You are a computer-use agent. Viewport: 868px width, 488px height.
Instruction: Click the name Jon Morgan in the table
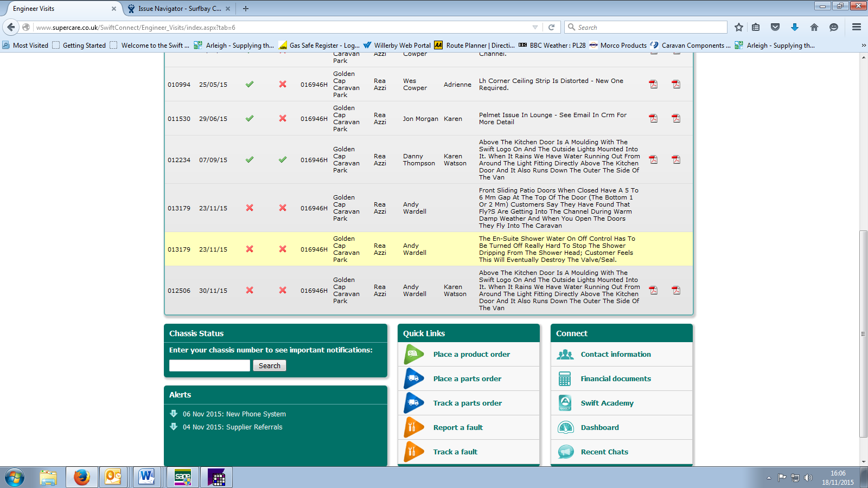420,119
